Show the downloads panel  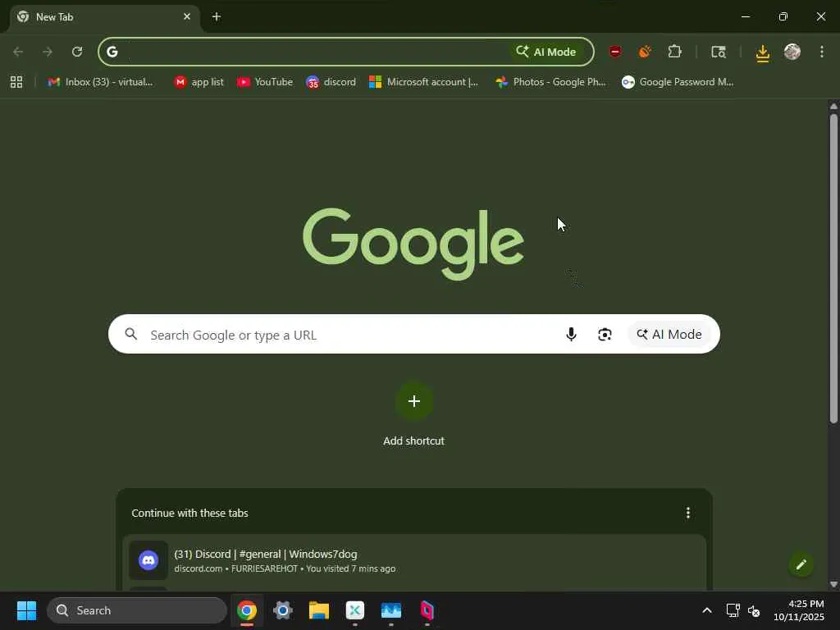[762, 52]
